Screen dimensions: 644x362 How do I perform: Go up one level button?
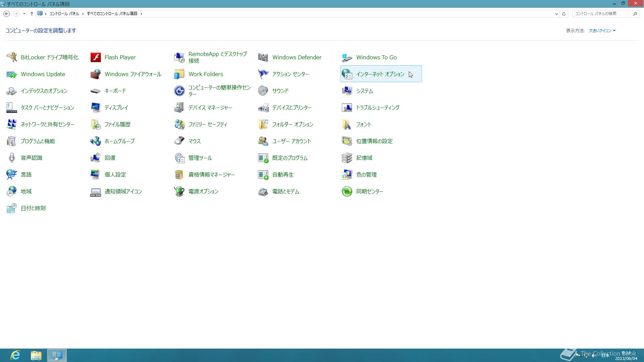click(x=32, y=14)
